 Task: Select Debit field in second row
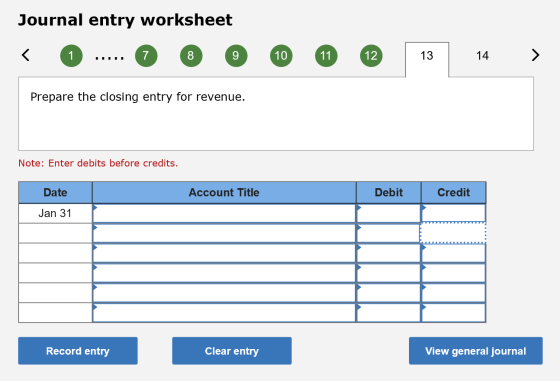389,234
